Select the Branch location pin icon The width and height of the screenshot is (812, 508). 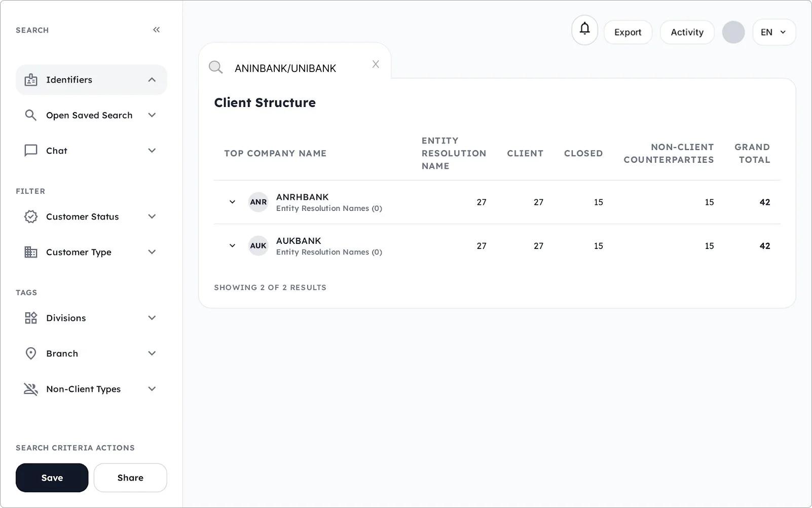pos(31,353)
